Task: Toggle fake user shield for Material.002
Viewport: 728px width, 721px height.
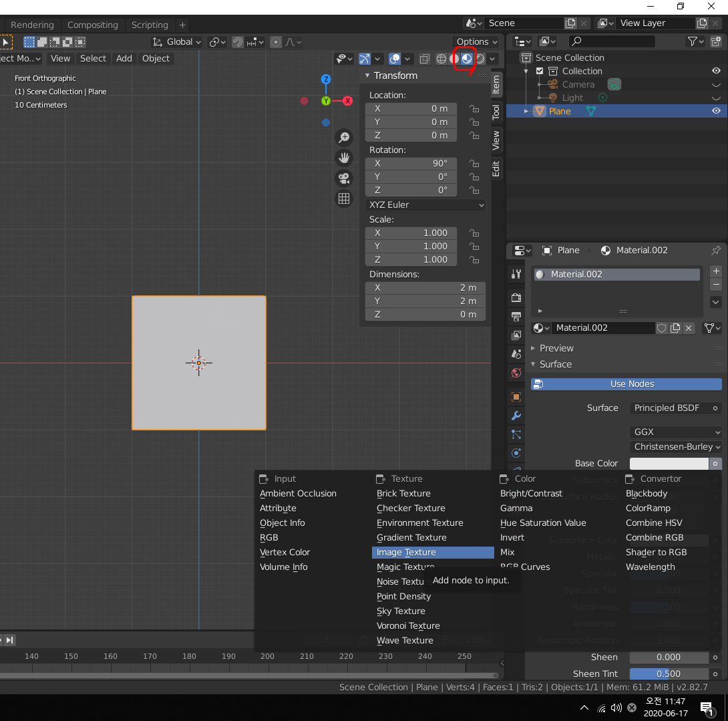Action: point(662,328)
